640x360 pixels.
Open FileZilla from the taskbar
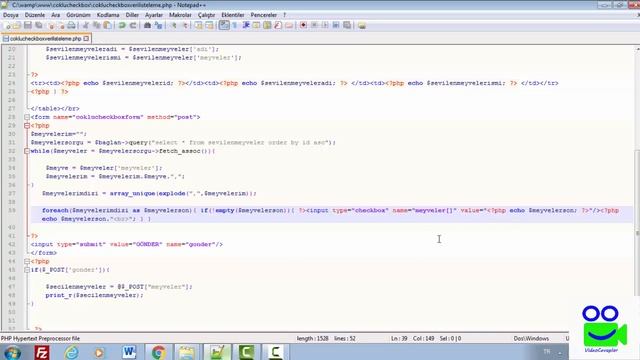point(42,352)
